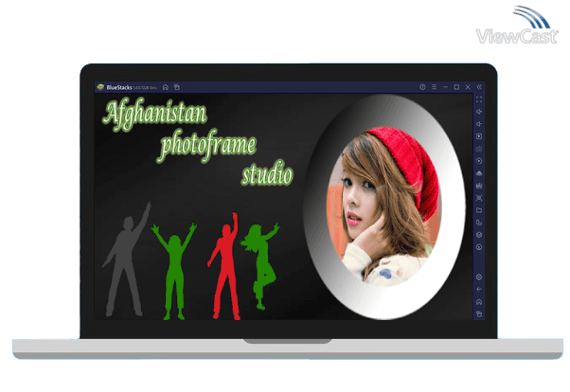Viewport: 570px width, 392px height.
Task: Open recent apps icon in sidebar
Action: [x=479, y=314]
